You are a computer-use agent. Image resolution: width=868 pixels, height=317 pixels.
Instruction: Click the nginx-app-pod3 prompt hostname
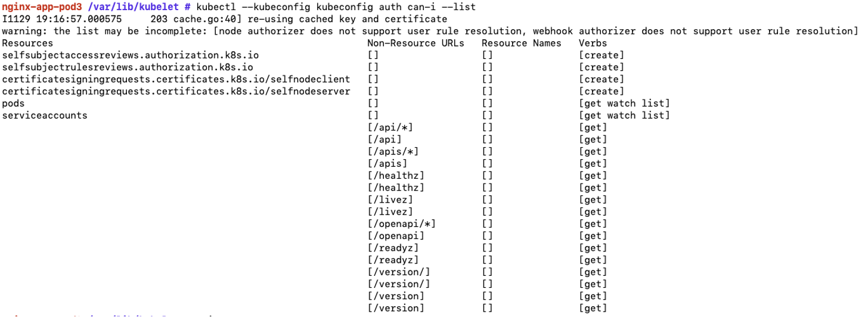pos(37,7)
